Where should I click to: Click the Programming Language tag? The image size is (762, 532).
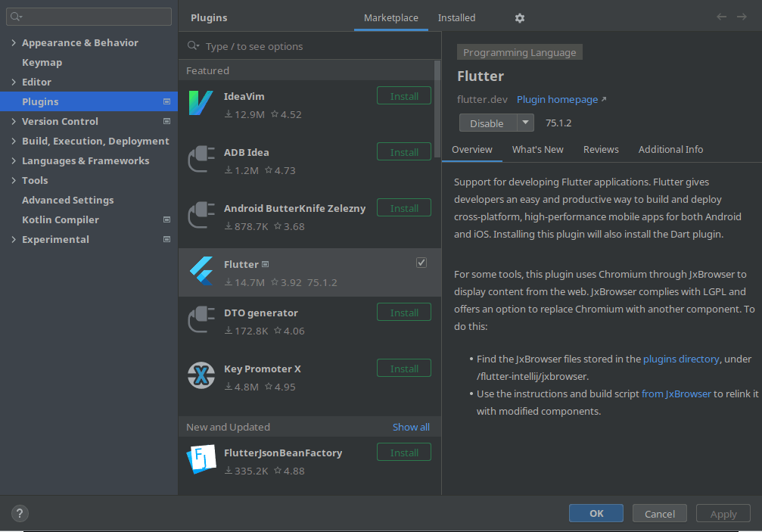[x=520, y=52]
